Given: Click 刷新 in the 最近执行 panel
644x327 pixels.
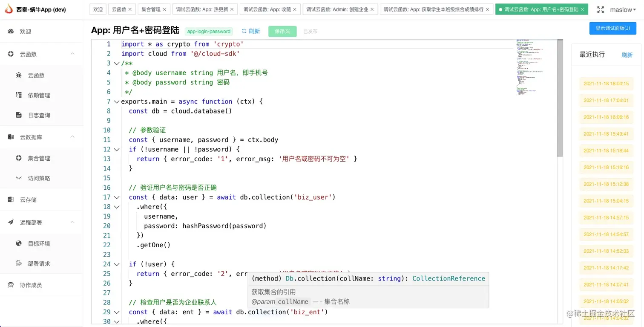Looking at the screenshot, I should (627, 55).
